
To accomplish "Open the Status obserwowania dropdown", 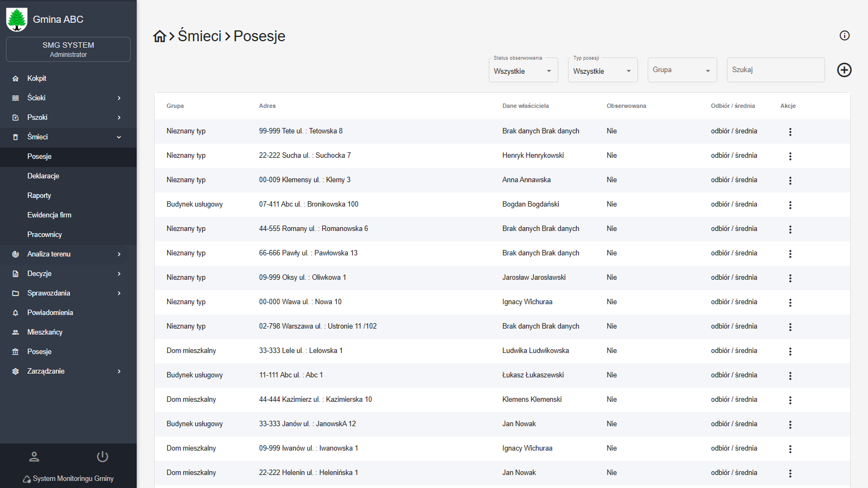I will [x=523, y=71].
